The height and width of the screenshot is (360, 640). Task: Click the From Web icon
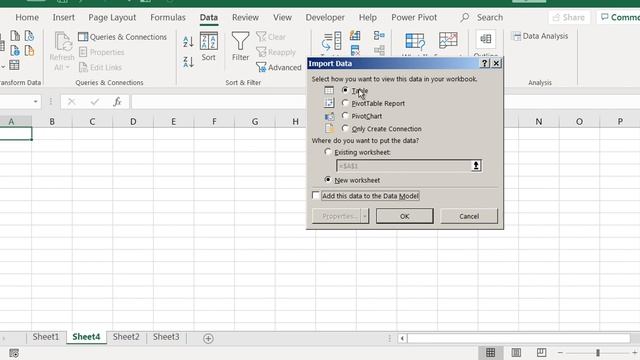point(15,51)
